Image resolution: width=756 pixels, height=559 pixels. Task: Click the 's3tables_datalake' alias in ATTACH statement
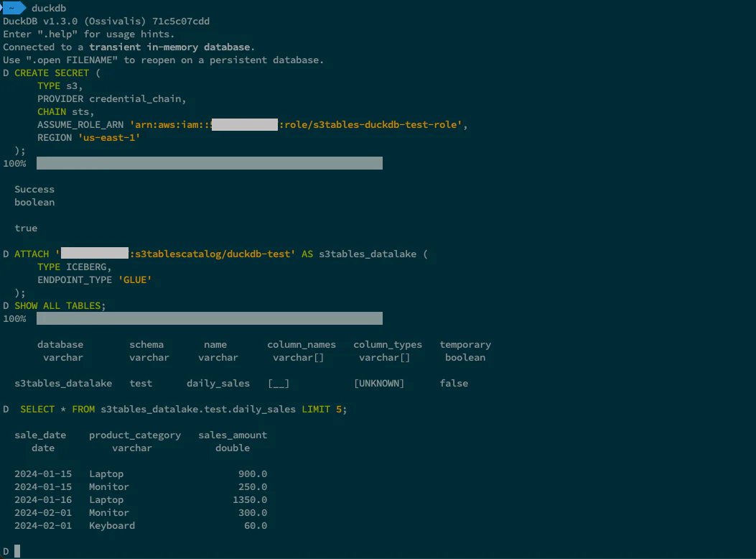click(x=368, y=254)
